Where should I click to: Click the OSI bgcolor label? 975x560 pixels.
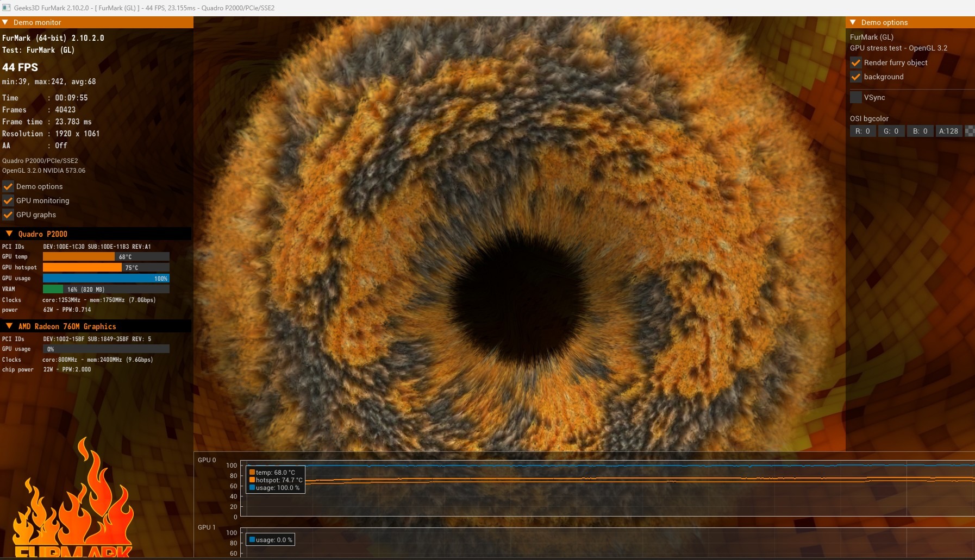[x=870, y=118]
